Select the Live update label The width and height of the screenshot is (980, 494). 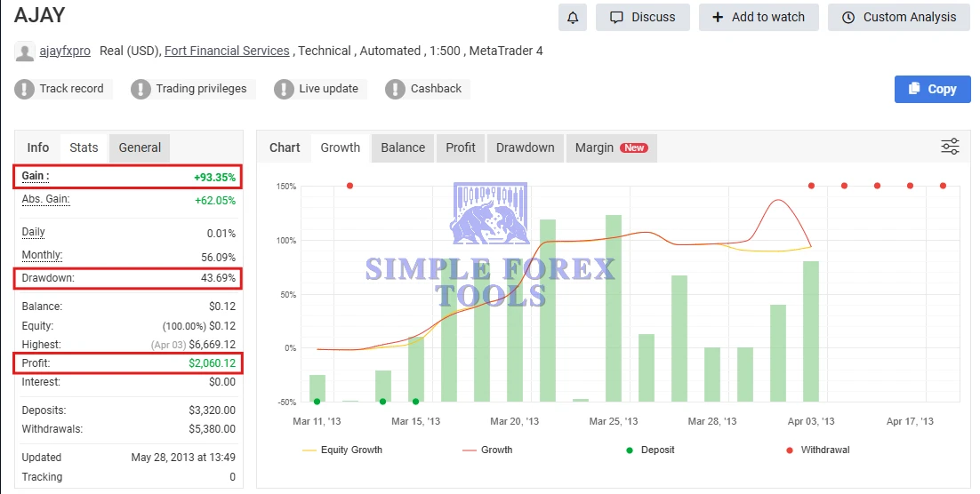(329, 89)
